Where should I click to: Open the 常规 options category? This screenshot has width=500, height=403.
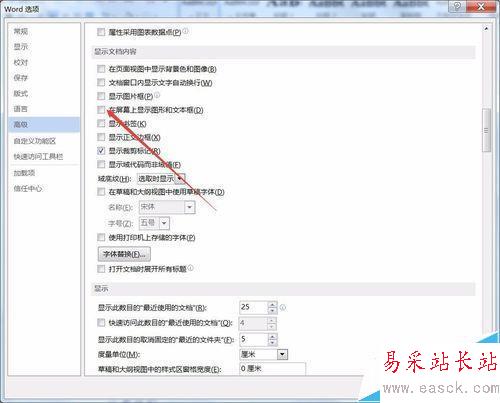click(21, 31)
